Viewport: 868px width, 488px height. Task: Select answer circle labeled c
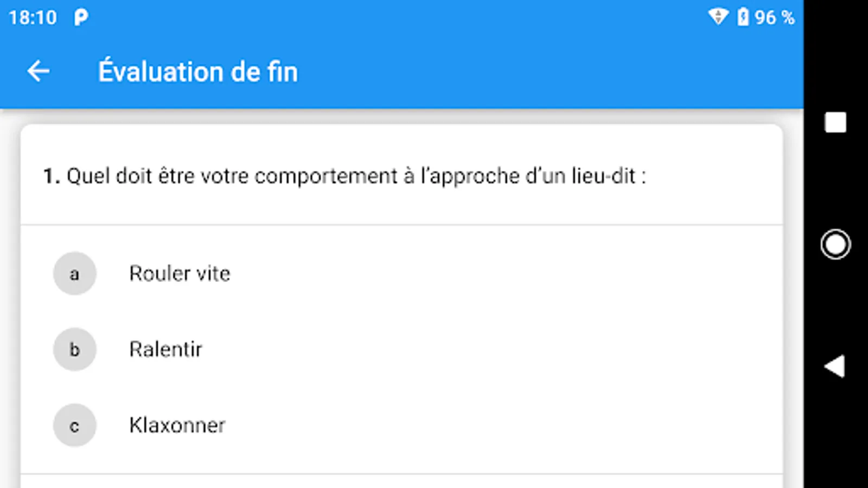[74, 425]
